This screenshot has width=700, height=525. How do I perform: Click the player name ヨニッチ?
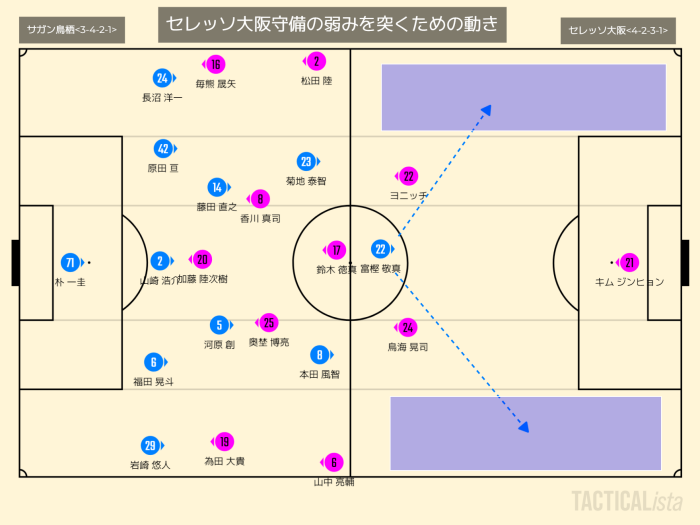coord(409,195)
